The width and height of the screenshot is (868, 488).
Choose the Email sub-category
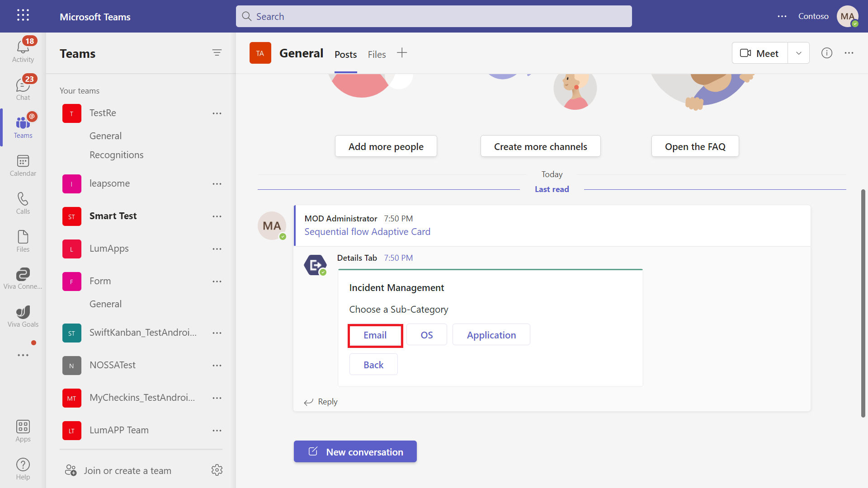[375, 335]
